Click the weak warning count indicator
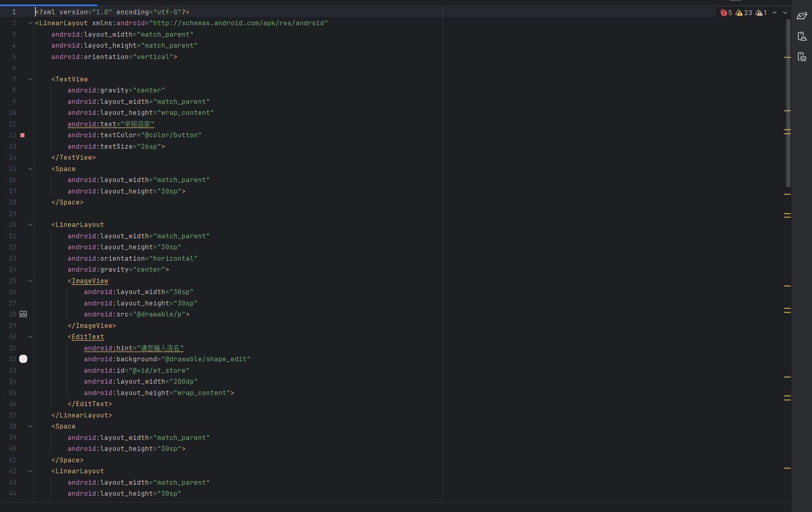812x512 pixels. pyautogui.click(x=762, y=13)
